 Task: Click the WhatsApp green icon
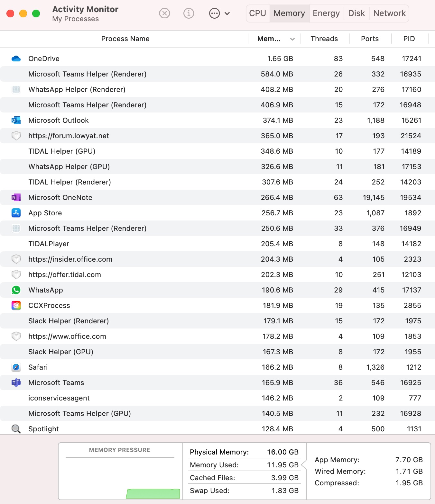click(x=16, y=290)
